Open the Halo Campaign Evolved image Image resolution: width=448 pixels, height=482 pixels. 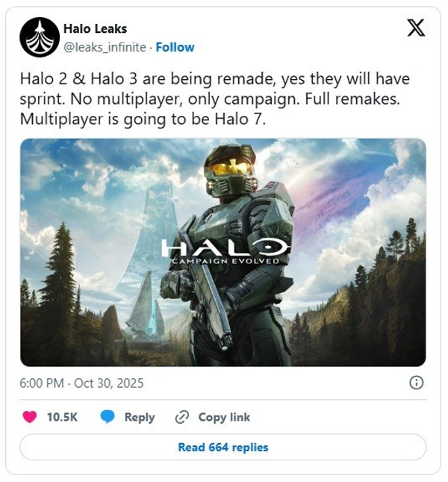[x=223, y=253]
